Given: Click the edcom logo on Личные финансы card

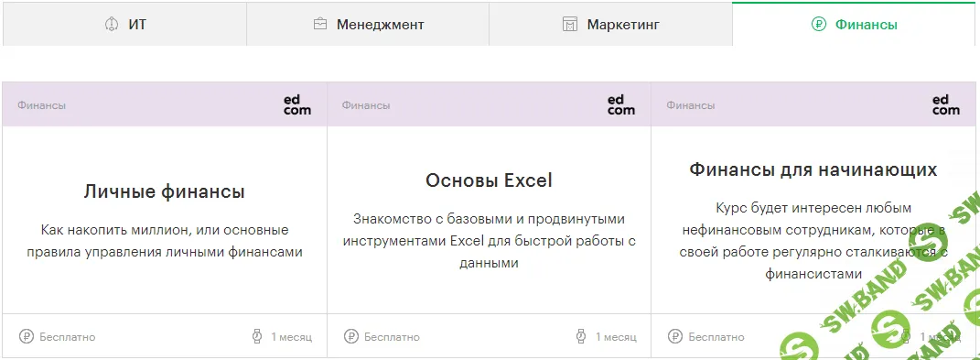Looking at the screenshot, I should coord(296,105).
